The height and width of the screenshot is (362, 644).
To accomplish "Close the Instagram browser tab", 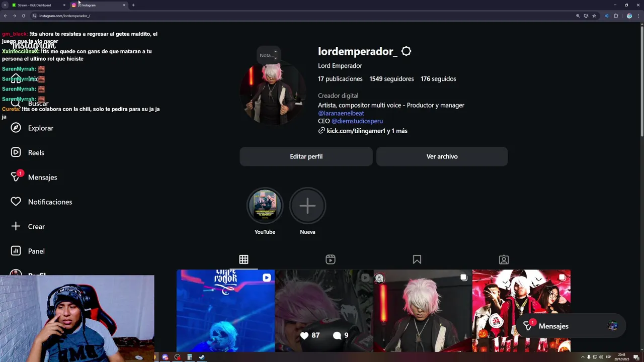I will [124, 5].
